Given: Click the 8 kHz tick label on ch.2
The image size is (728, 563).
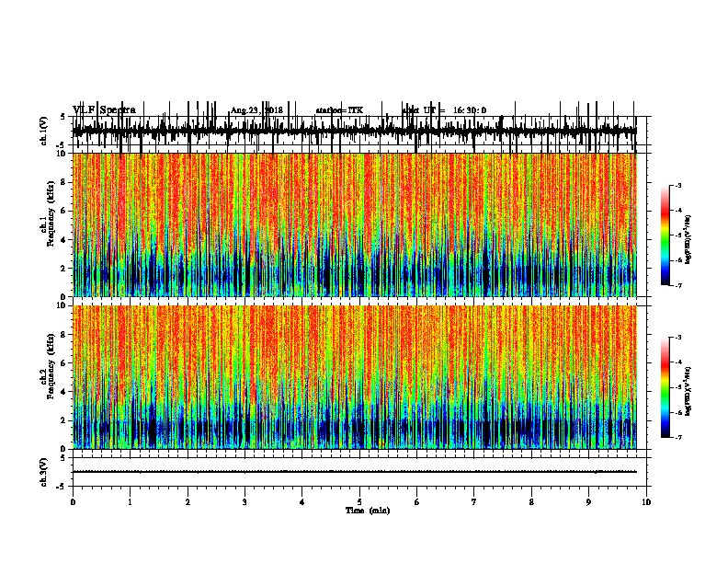Looking at the screenshot, I should (x=63, y=335).
